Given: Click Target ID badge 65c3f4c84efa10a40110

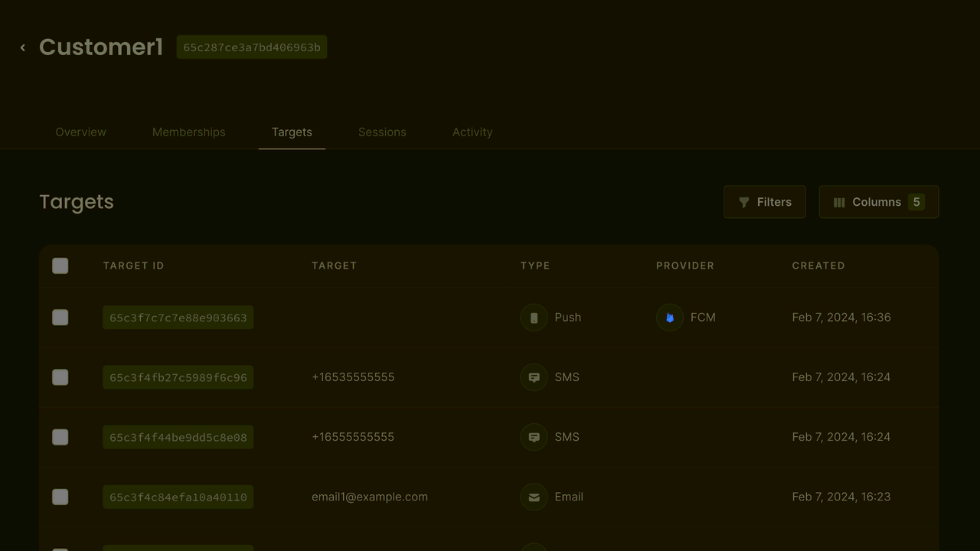Looking at the screenshot, I should tap(178, 497).
